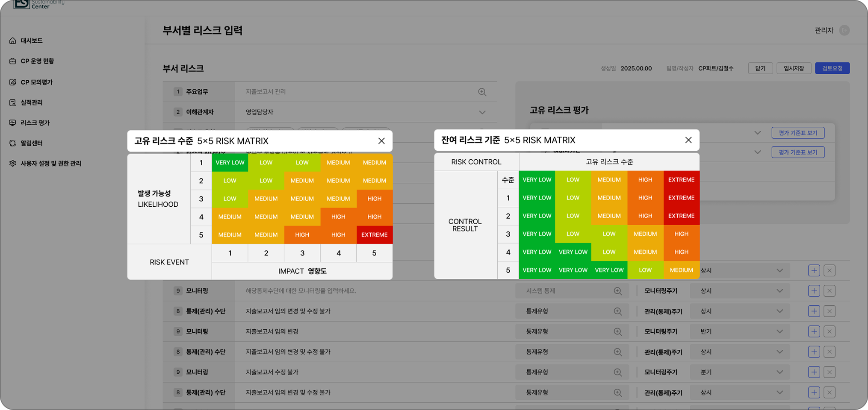
Task: Close the 잔여 리스크 기준 matrix popup
Action: [688, 140]
